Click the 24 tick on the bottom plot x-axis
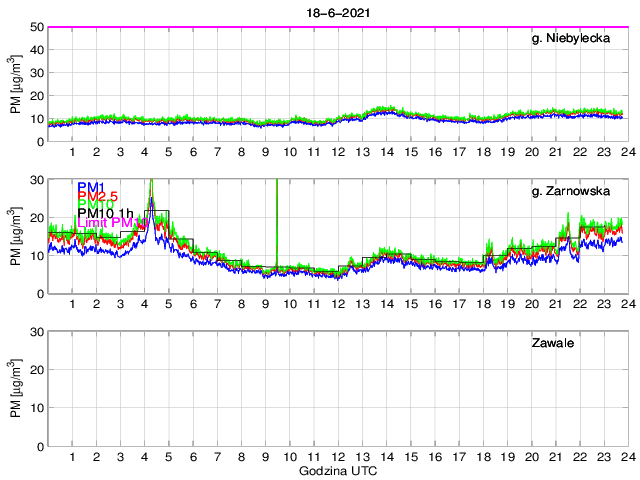 pyautogui.click(x=624, y=457)
